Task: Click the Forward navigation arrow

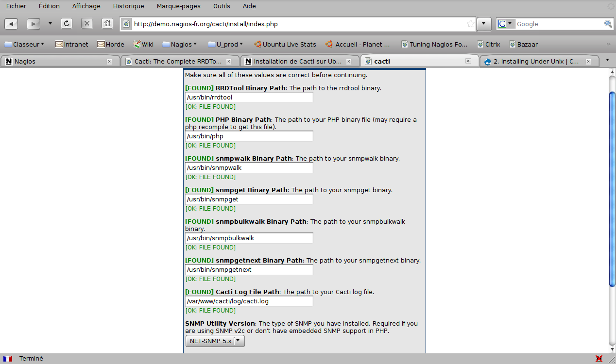Action: (x=33, y=24)
